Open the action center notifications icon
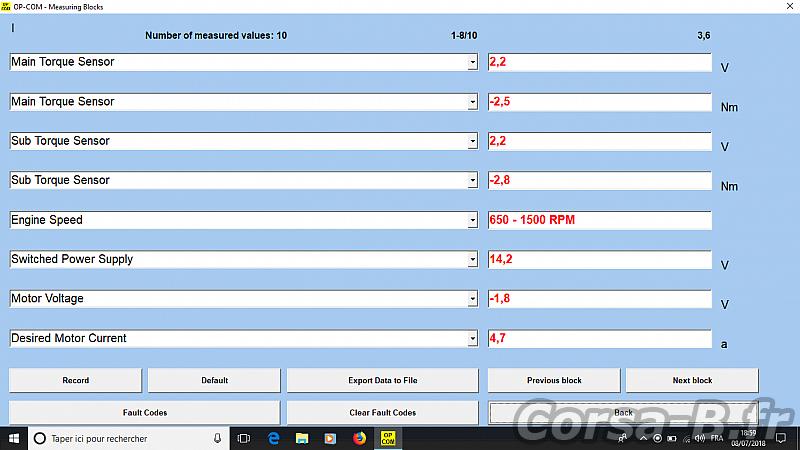The width and height of the screenshot is (800, 450). click(781, 438)
